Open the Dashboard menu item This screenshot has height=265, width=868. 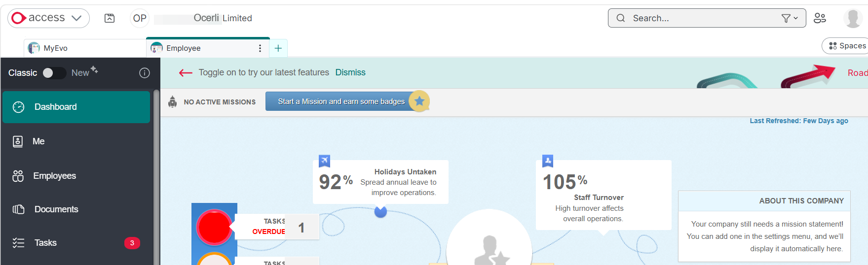76,107
